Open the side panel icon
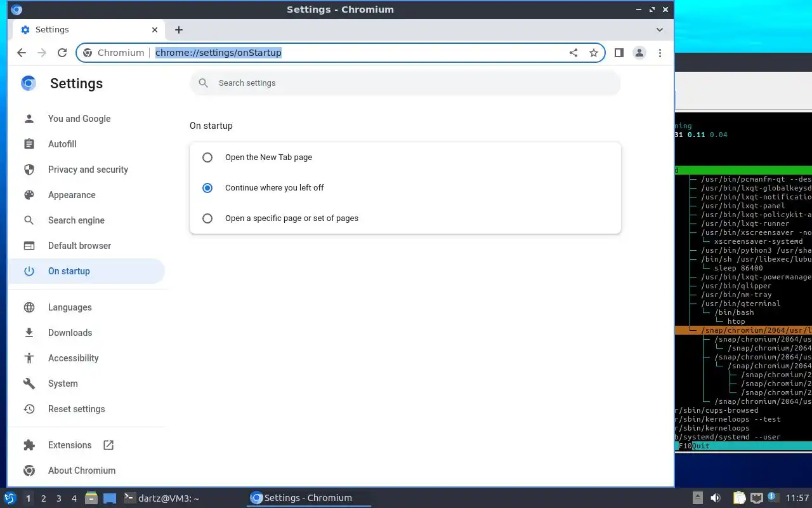 (x=619, y=53)
